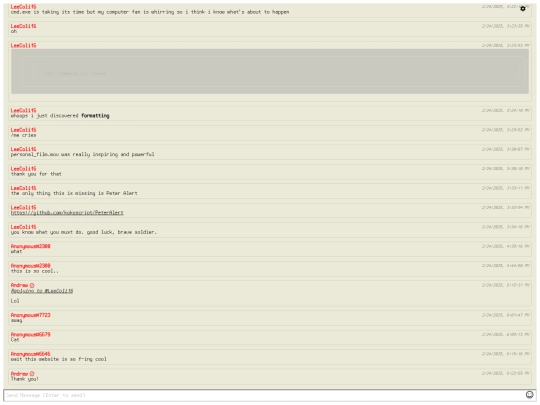Viewport: 540px width, 405px height.
Task: Open the github PeterAlert link
Action: tap(67, 213)
